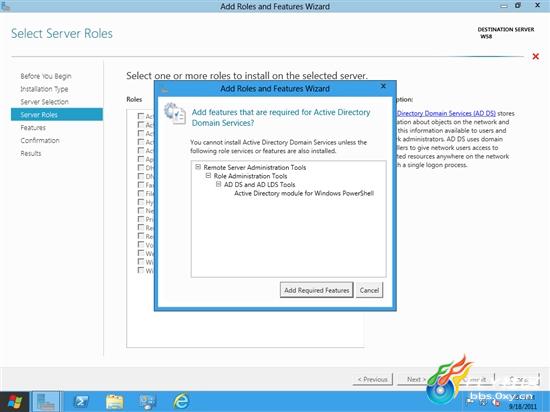Tick the last role checkbox in list
Screen dimensions: 550x412
tap(141, 270)
